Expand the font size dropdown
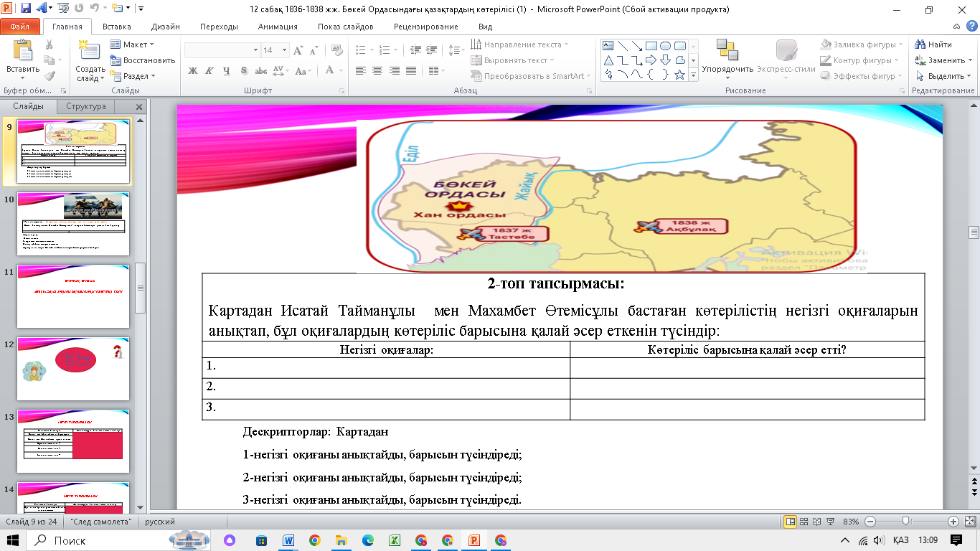Image resolution: width=980 pixels, height=551 pixels. coord(283,50)
